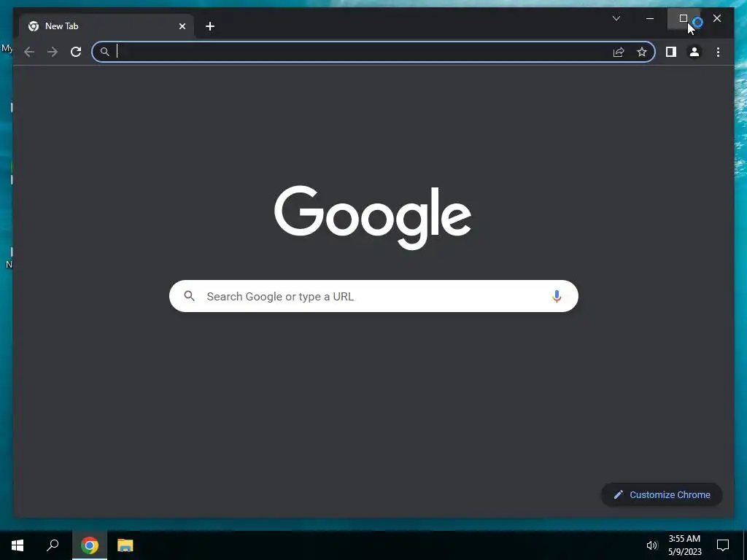Open Windows taskbar search

click(x=53, y=545)
